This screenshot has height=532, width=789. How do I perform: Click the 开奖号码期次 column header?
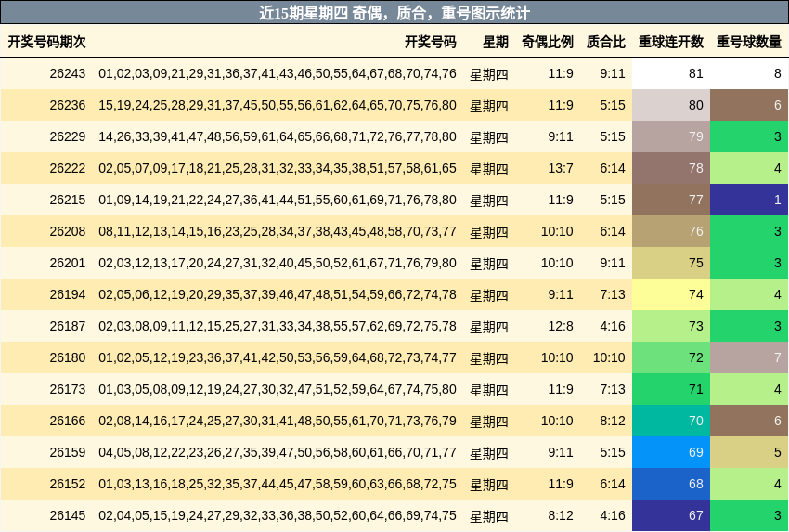click(x=46, y=42)
